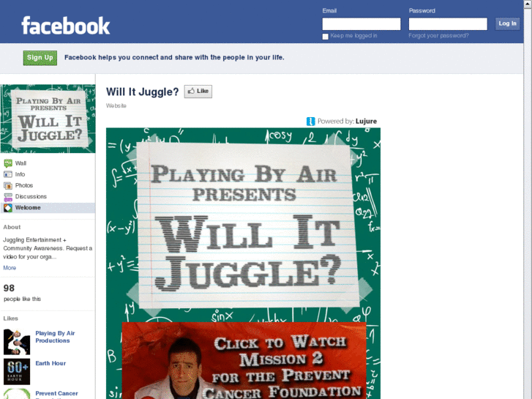Click the Earth Hour 60+ thumbnail

(17, 371)
